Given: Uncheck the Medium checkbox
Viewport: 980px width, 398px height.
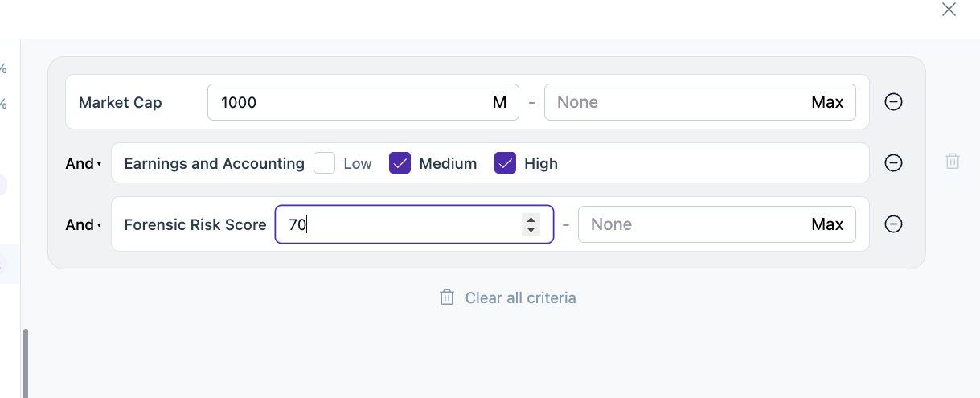Looking at the screenshot, I should tap(400, 163).
